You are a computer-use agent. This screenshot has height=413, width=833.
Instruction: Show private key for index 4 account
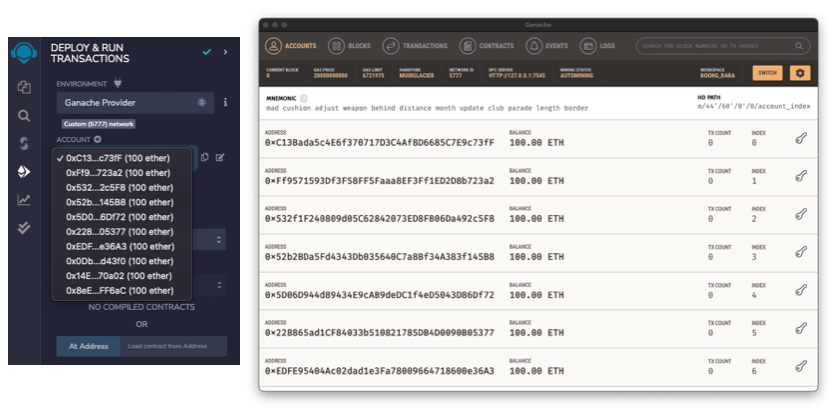coord(801,290)
